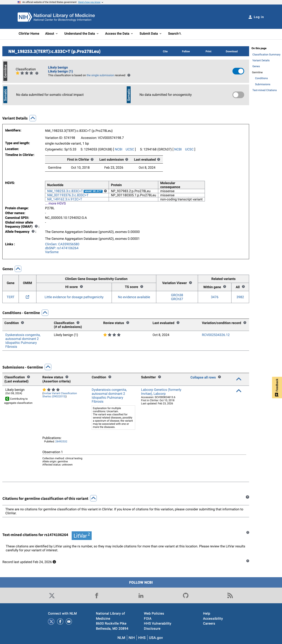282x644 pixels.
Task: Click the '... more HGVS' link
Action: click(55, 203)
